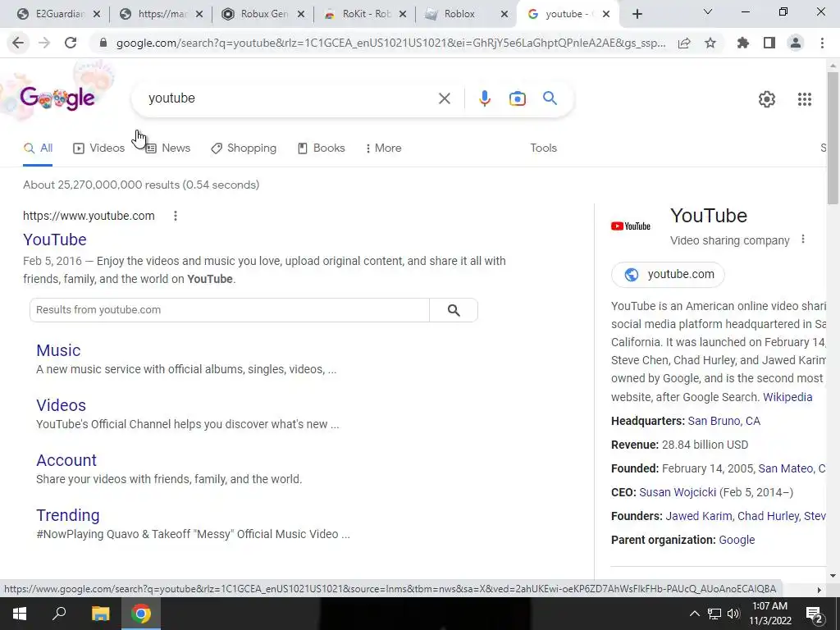This screenshot has height=630, width=840.
Task: Open File Explorer from the taskbar
Action: click(x=100, y=614)
